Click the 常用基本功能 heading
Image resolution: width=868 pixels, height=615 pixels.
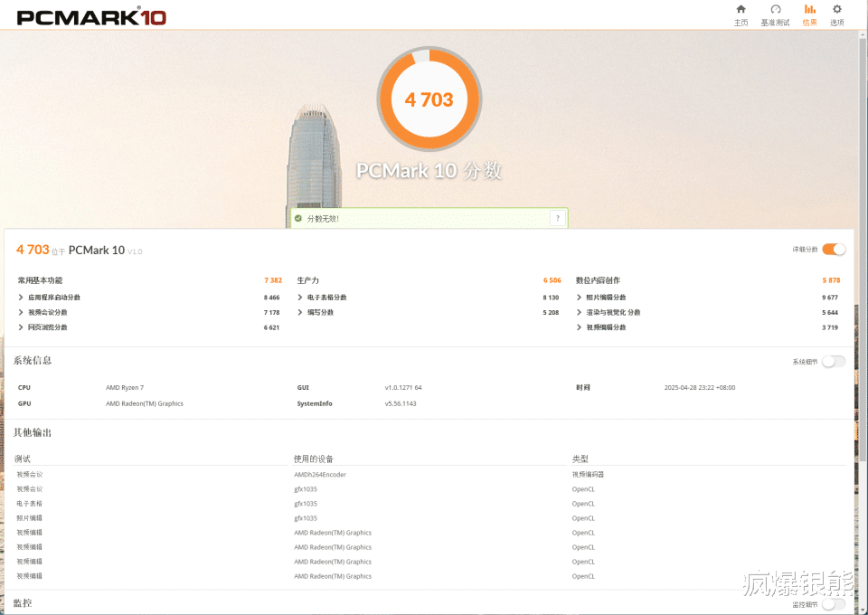point(40,280)
